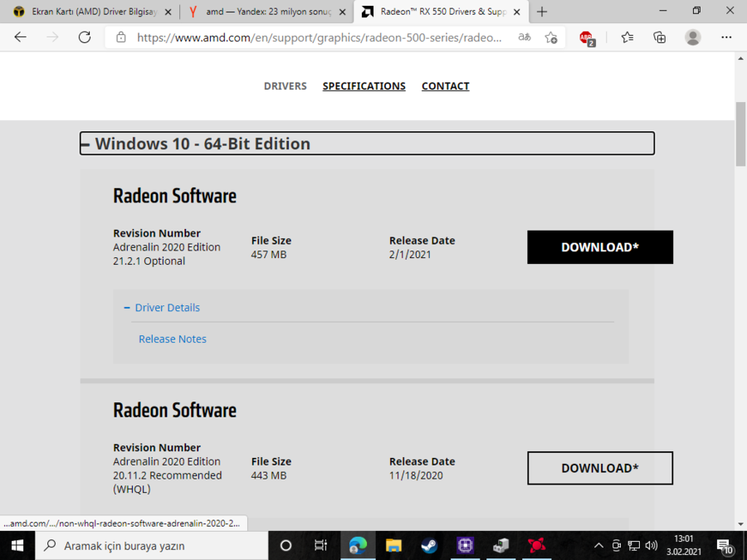Open the installer app on the taskbar

pyautogui.click(x=500, y=546)
